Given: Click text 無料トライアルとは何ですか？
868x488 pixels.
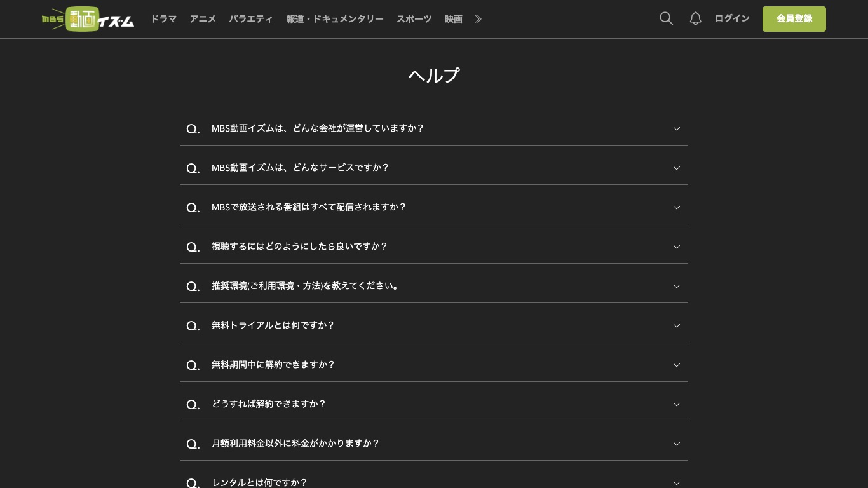Looking at the screenshot, I should tap(273, 325).
